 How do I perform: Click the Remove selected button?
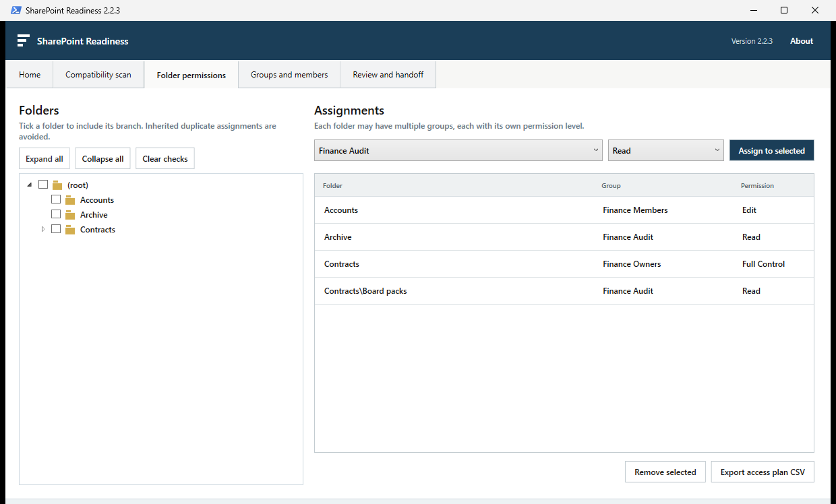coord(665,472)
